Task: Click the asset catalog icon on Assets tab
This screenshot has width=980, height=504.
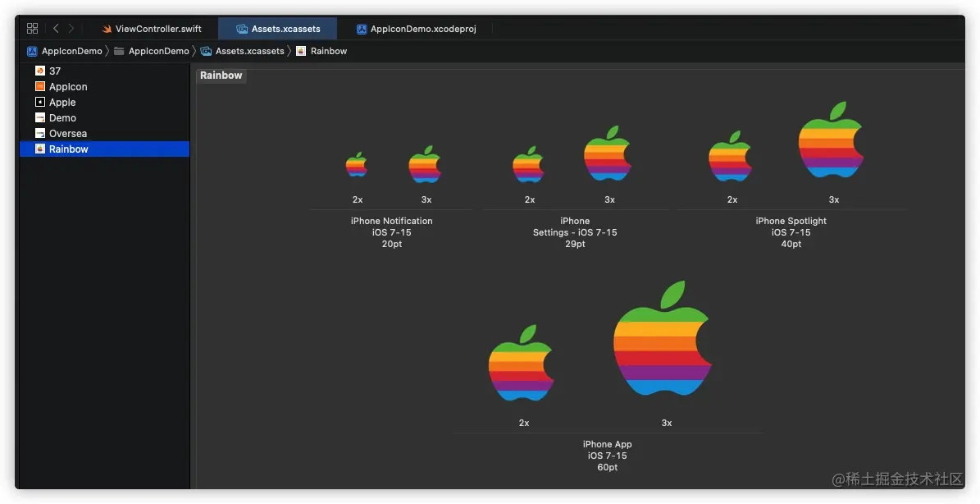Action: click(x=242, y=29)
